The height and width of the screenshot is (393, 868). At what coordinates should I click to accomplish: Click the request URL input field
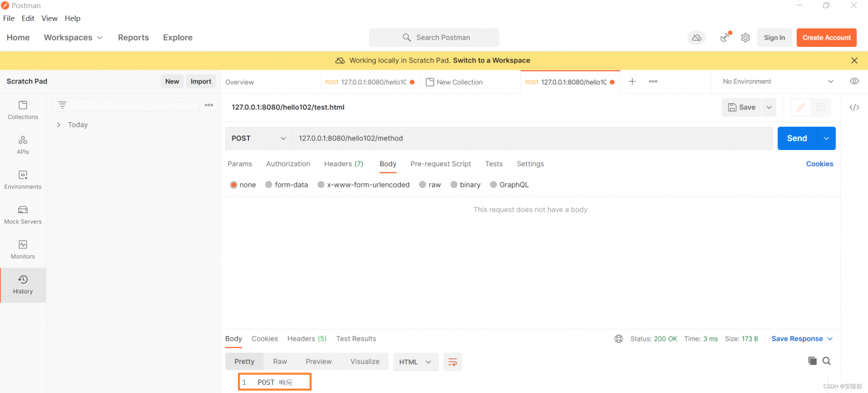[532, 138]
